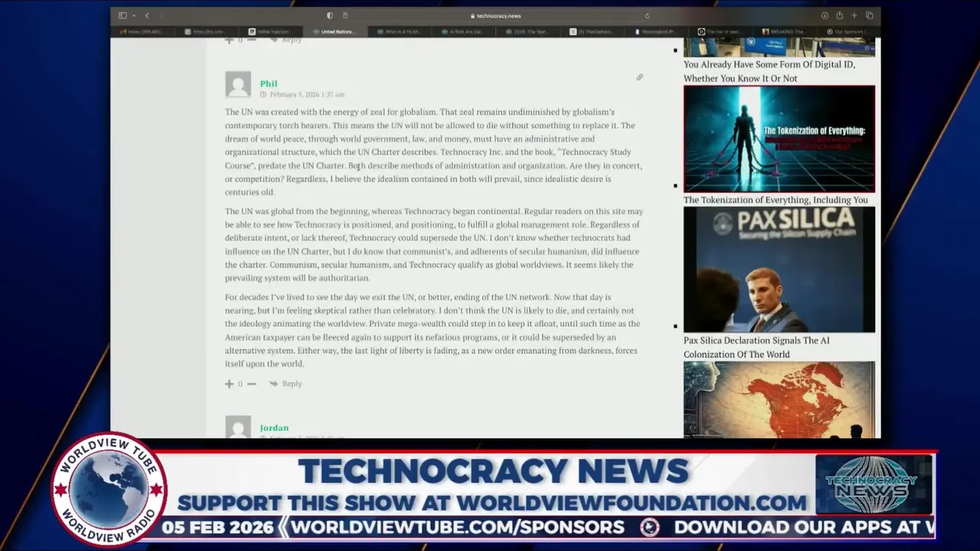980x551 pixels.
Task: Go back with the browser back arrow
Action: [x=147, y=15]
